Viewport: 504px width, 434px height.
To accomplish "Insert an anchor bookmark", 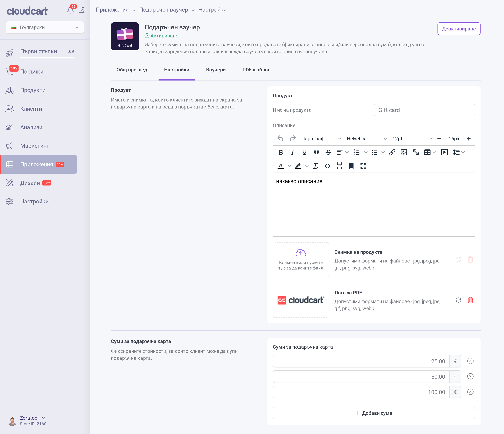I will click(351, 166).
